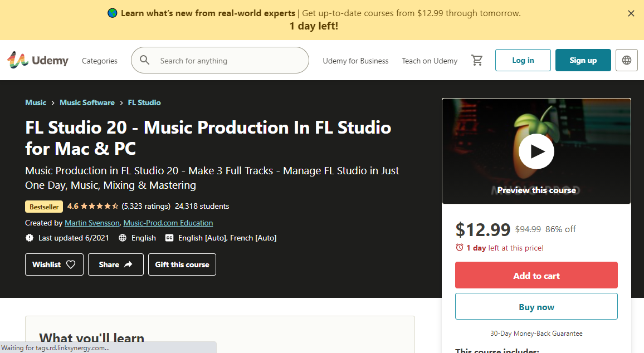Click the heart icon on Wishlist button
Screen dimensions: 644x353
pos(70,264)
